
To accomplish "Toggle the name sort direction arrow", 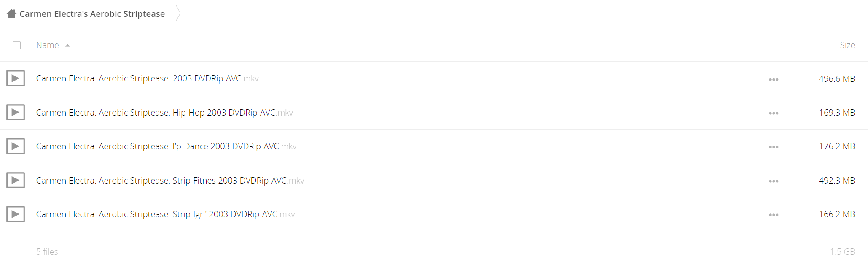I will (67, 46).
